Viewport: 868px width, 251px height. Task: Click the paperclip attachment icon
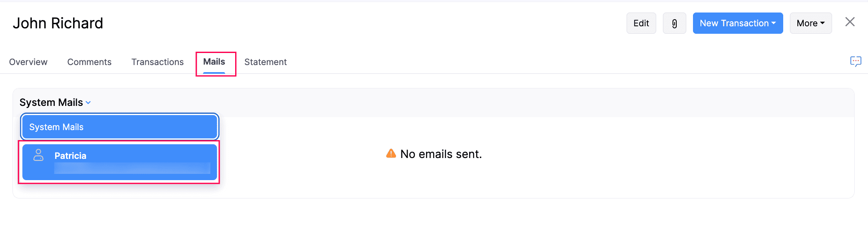point(674,23)
